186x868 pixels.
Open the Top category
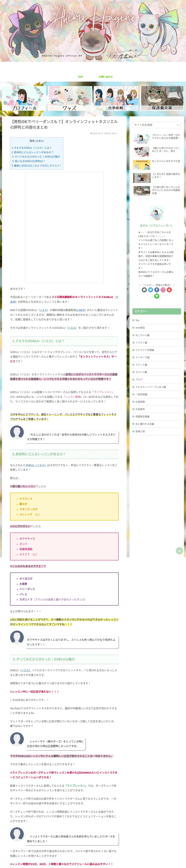157,320
